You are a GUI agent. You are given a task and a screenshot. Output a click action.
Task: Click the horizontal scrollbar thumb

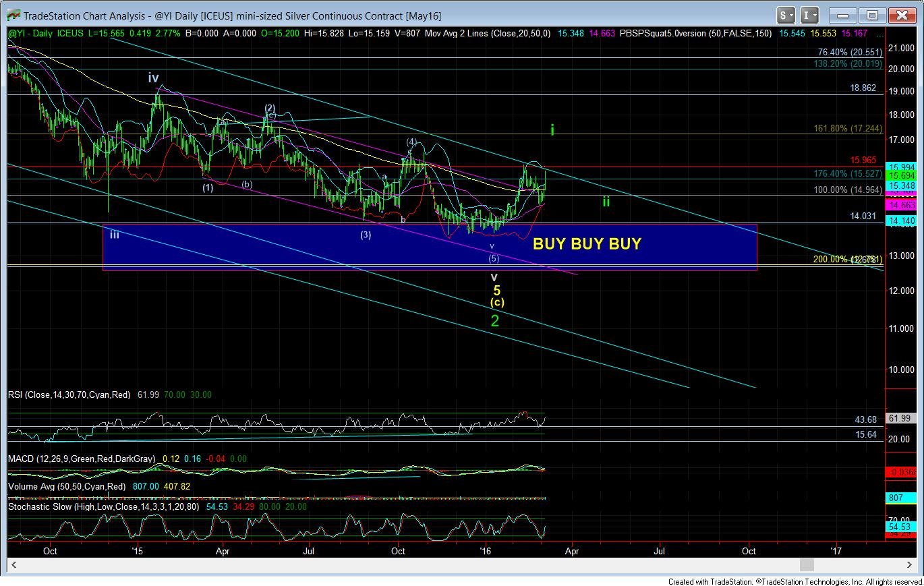click(807, 564)
